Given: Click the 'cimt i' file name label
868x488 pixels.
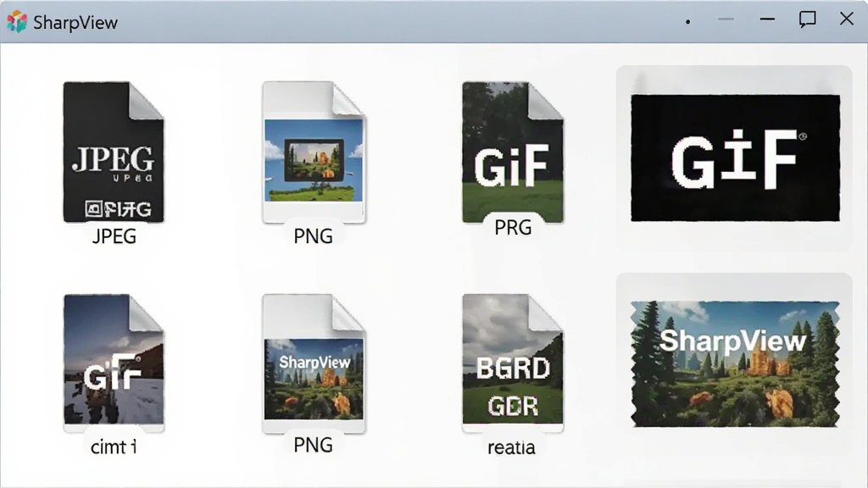Looking at the screenshot, I should [x=114, y=446].
